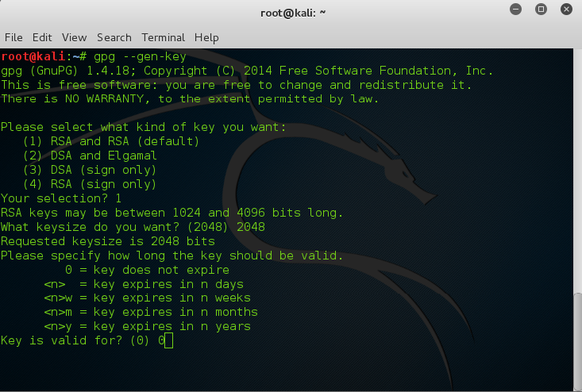The image size is (582, 392).
Task: Click the 'Requested keysize is 2048 bits' line
Action: [x=107, y=241]
